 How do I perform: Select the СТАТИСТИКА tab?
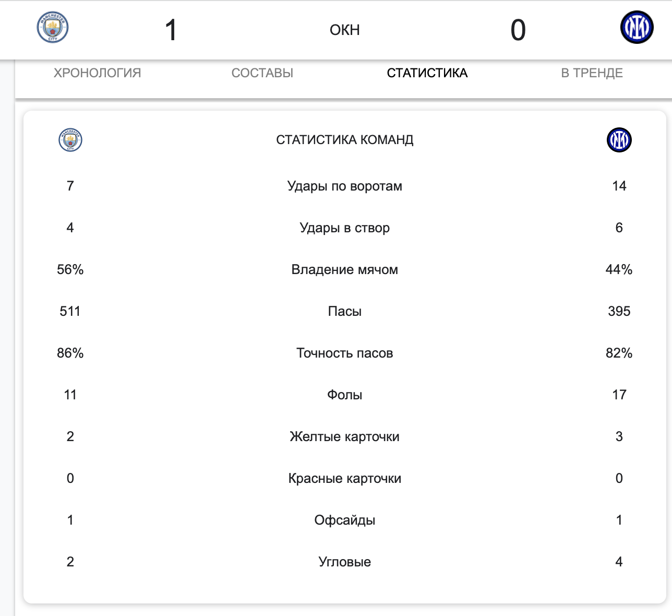coord(427,73)
